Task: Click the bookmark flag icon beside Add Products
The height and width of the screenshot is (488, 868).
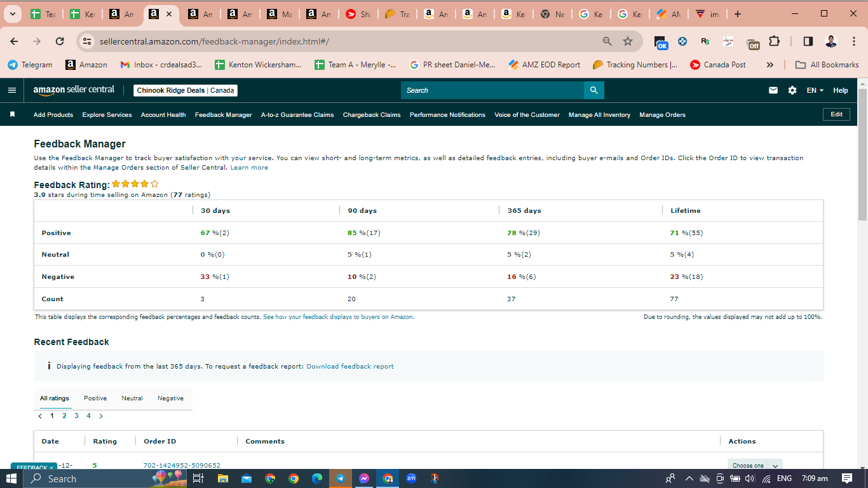Action: pos(12,115)
